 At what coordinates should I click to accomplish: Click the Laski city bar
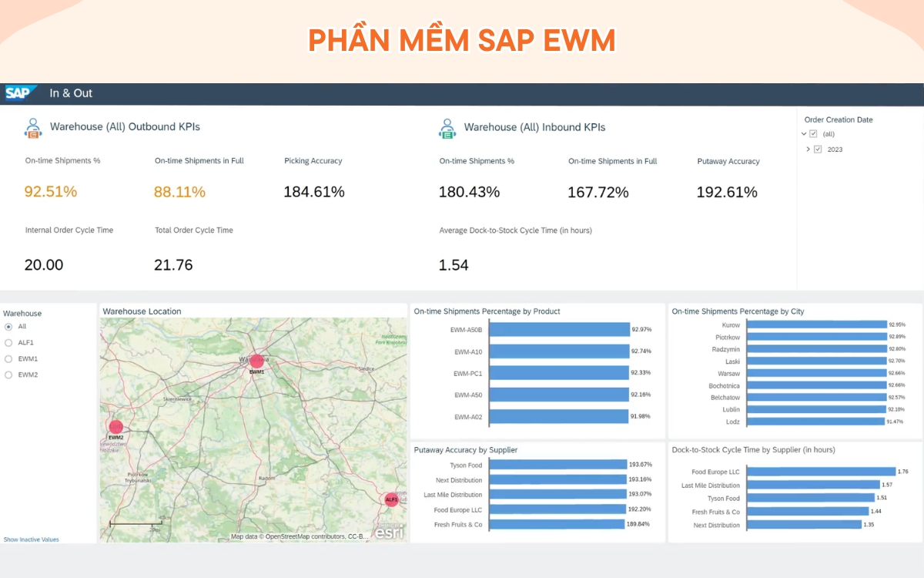pyautogui.click(x=817, y=361)
